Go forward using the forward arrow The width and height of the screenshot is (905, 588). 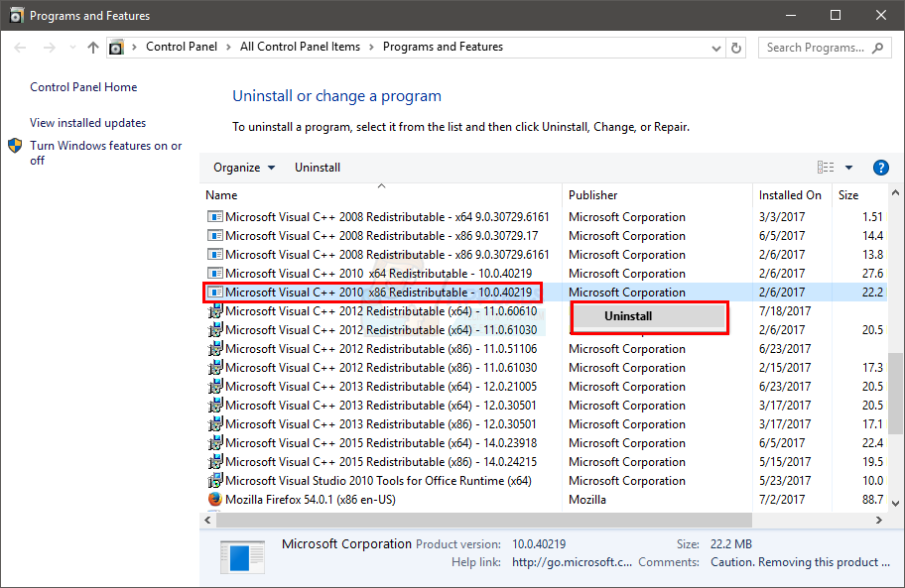(49, 48)
